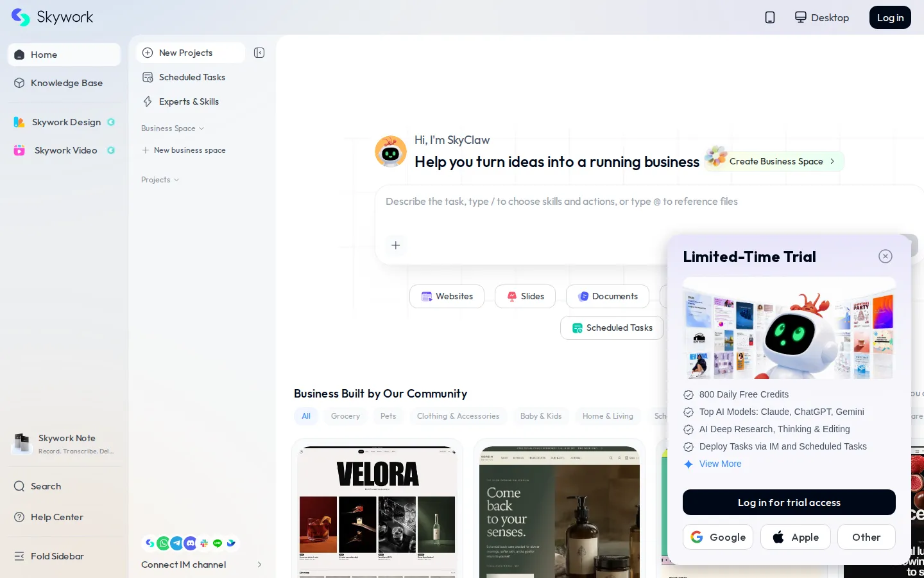The width and height of the screenshot is (924, 578).
Task: Select the Grocery category tab
Action: click(x=345, y=416)
